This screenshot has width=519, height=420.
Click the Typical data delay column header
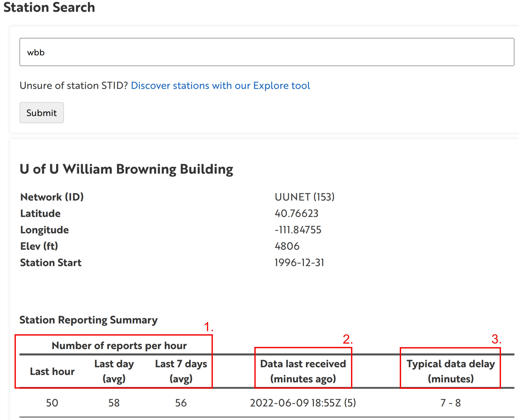450,371
